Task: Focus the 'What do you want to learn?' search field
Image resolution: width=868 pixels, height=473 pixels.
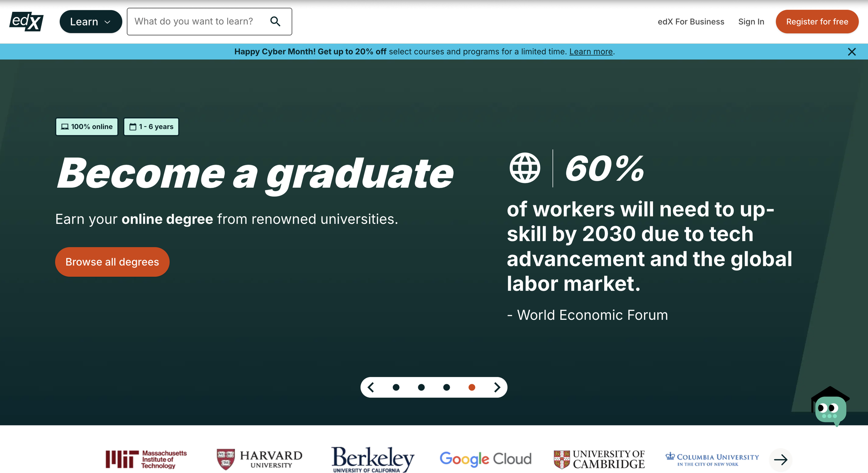Action: point(209,22)
